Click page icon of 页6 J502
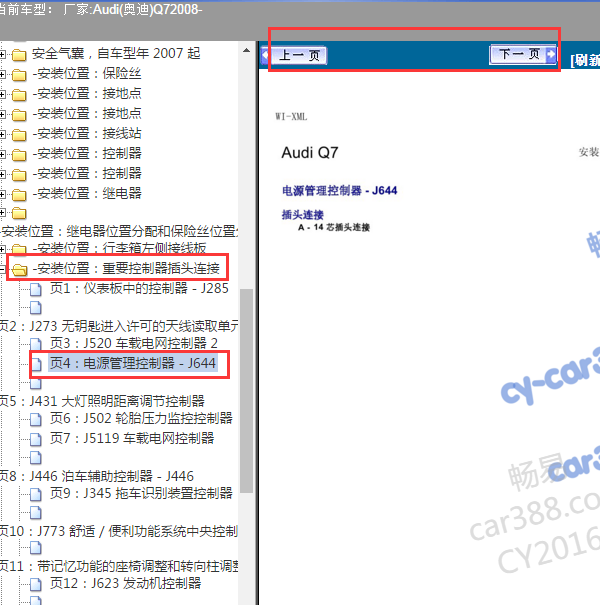 [x=36, y=419]
